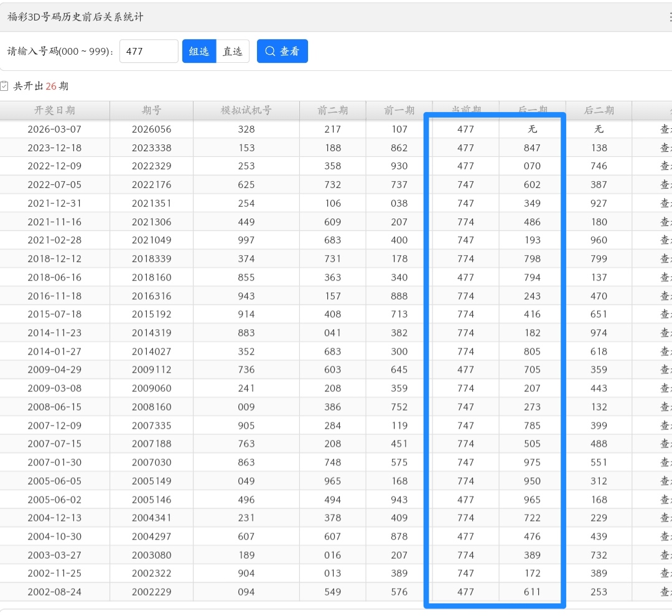672x616 pixels.
Task: Click the 前二期 column header
Action: (333, 110)
